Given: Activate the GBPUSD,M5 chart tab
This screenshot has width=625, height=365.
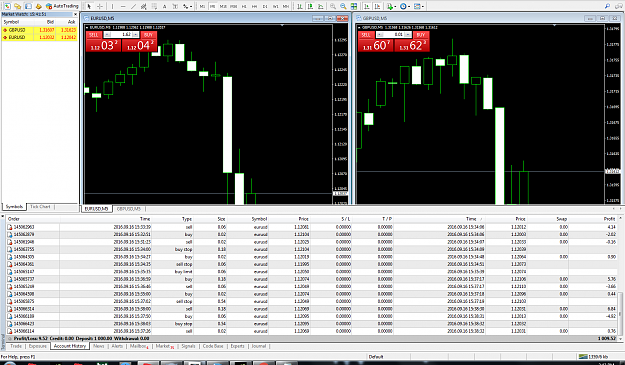Looking at the screenshot, I should pos(129,209).
